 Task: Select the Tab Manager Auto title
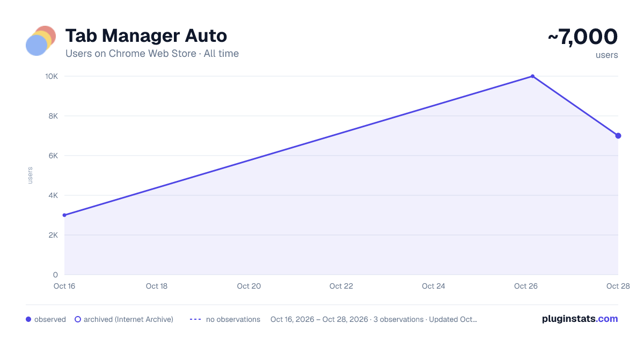point(146,36)
